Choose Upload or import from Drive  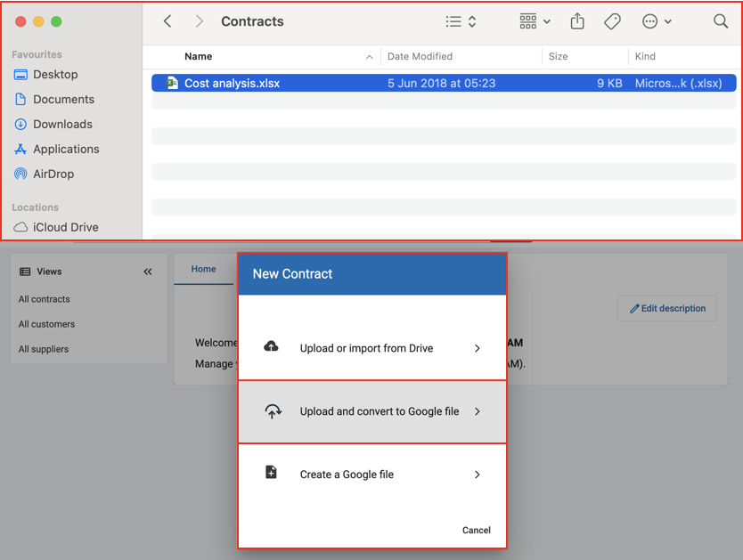[x=372, y=348]
